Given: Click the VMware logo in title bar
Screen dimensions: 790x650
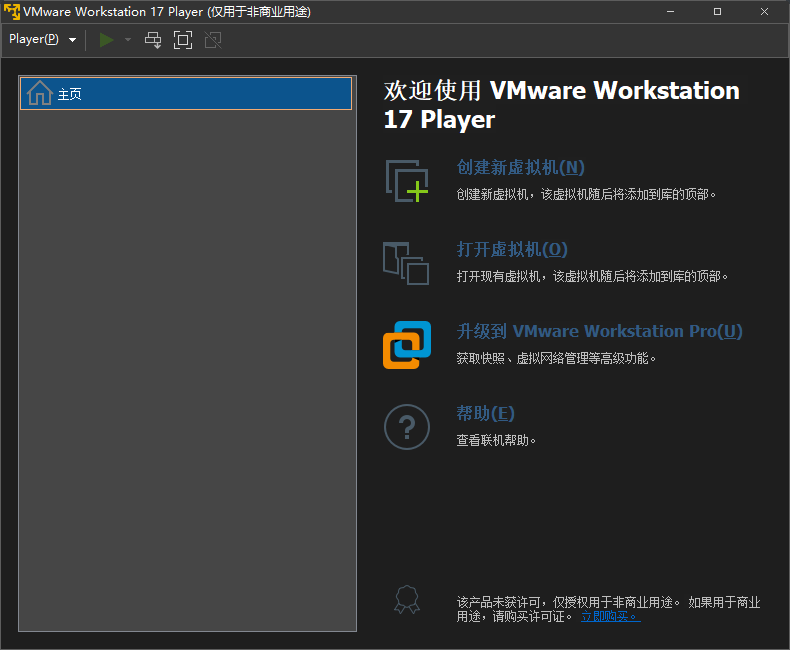Looking at the screenshot, I should [x=12, y=11].
